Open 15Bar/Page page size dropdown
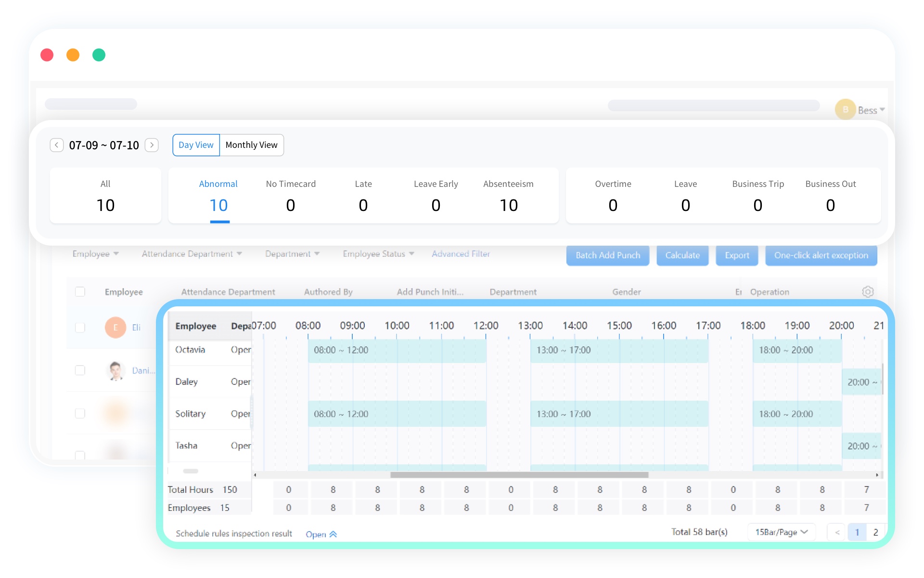Image resolution: width=924 pixels, height=578 pixels. (x=781, y=532)
